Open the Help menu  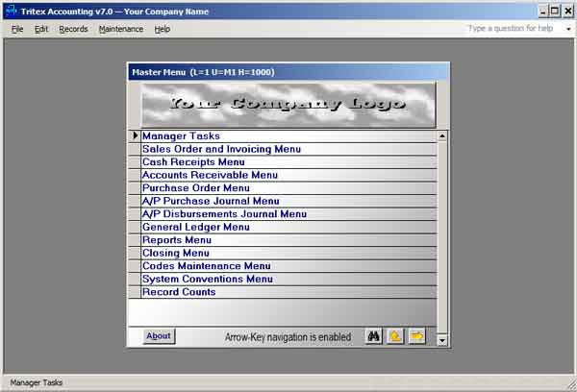pos(162,29)
